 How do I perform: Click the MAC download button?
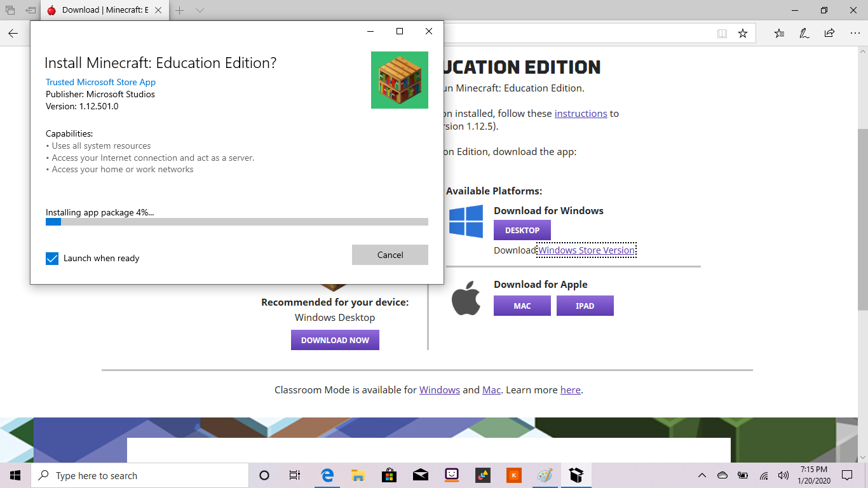point(522,306)
